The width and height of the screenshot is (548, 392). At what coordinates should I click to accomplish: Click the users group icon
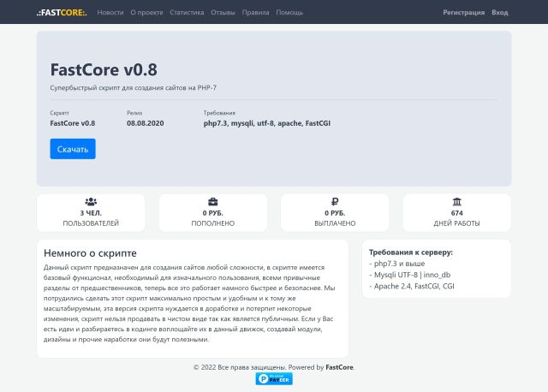click(x=91, y=201)
